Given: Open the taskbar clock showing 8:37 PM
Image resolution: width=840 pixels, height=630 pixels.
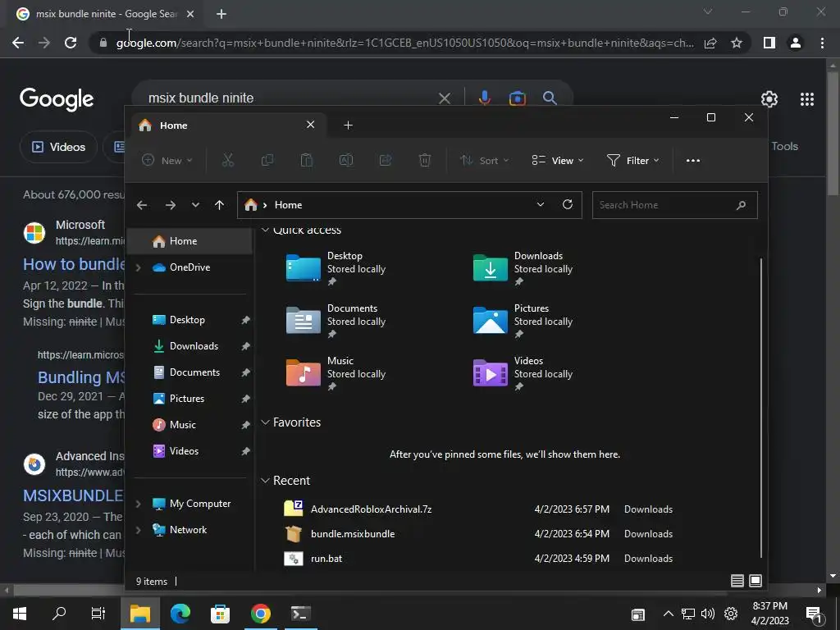Looking at the screenshot, I should tap(769, 614).
